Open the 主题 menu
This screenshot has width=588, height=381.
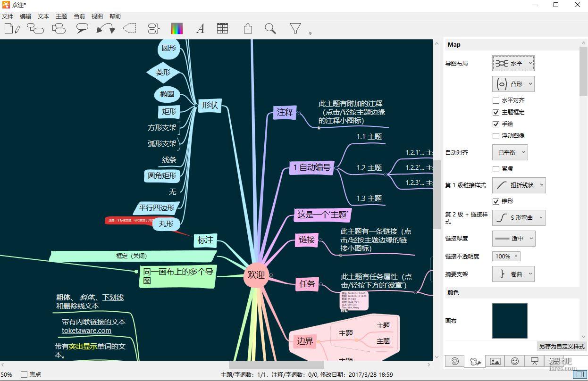(61, 16)
